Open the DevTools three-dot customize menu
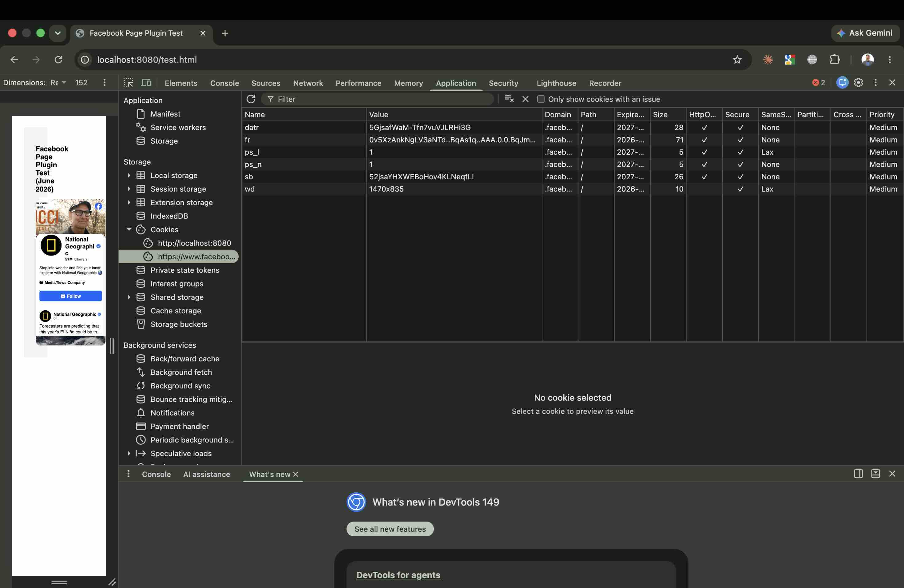The height and width of the screenshot is (588, 904). pyautogui.click(x=875, y=82)
